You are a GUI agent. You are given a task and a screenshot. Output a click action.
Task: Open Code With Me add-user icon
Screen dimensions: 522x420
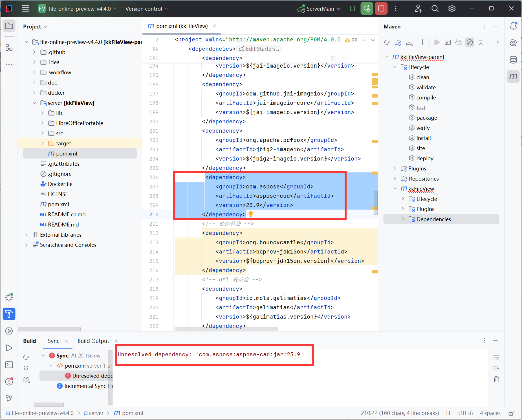point(418,9)
